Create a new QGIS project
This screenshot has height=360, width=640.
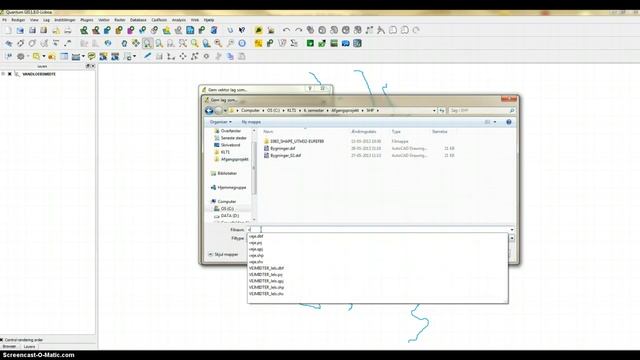click(8, 30)
